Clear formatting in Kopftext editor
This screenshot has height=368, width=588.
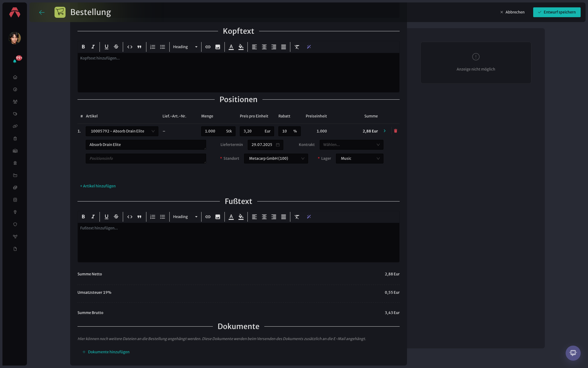[x=297, y=47]
